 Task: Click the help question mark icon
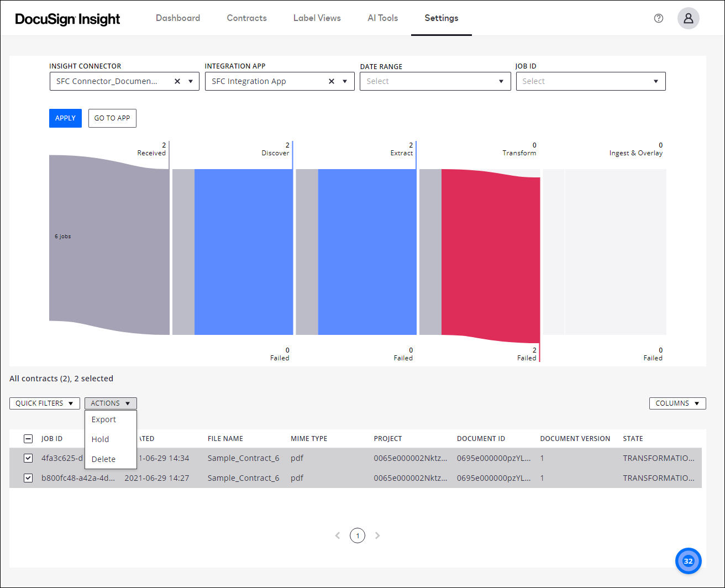(x=658, y=18)
